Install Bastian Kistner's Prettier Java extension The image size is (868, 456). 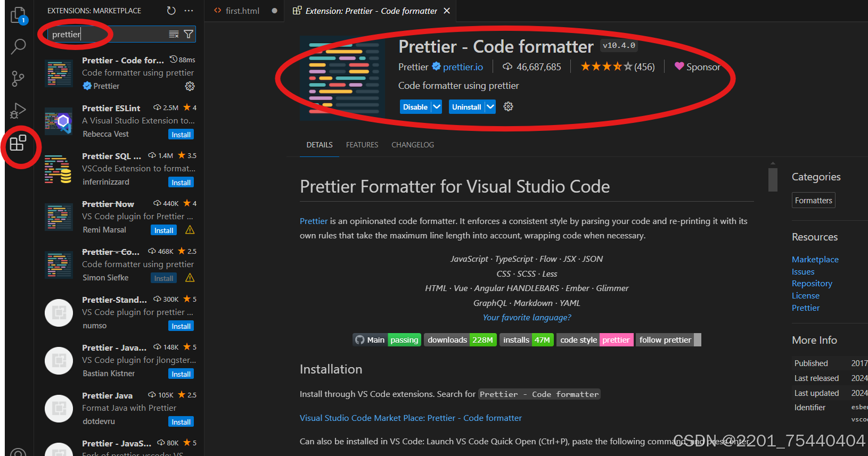[181, 374]
